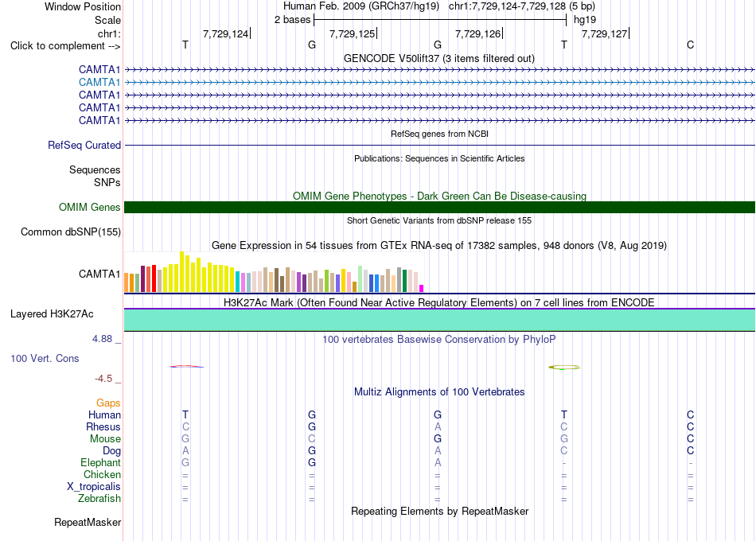Click the red-blue PhyloP mark under first base
The width and height of the screenshot is (756, 541).
186,367
